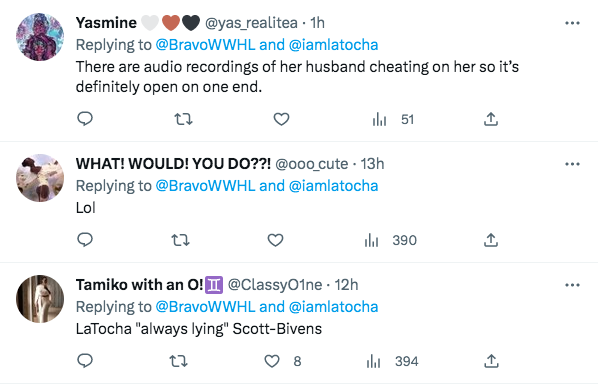View analytics showing 390 views
This screenshot has width=598, height=385.
(391, 241)
